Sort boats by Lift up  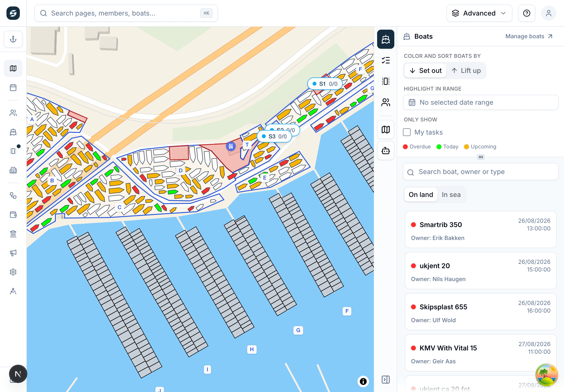pos(466,71)
